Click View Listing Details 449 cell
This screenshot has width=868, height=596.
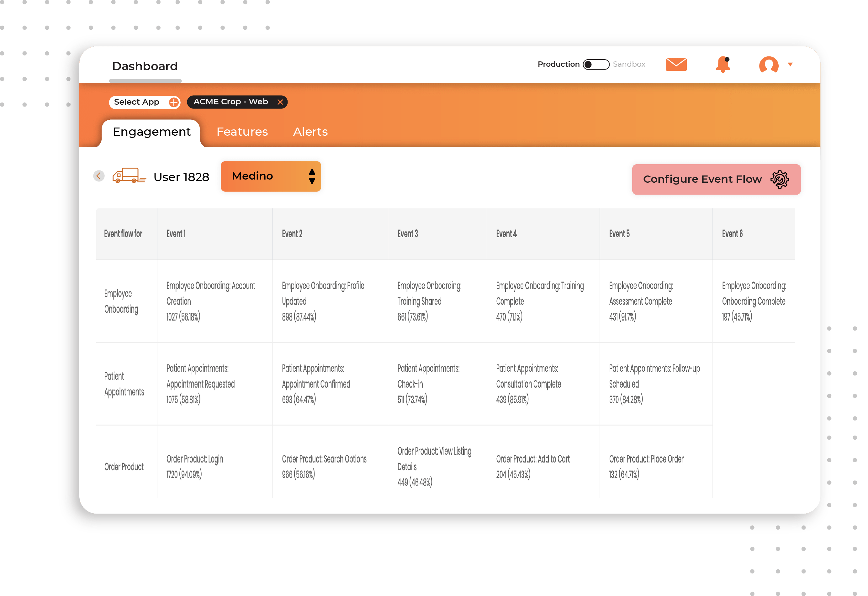(437, 462)
